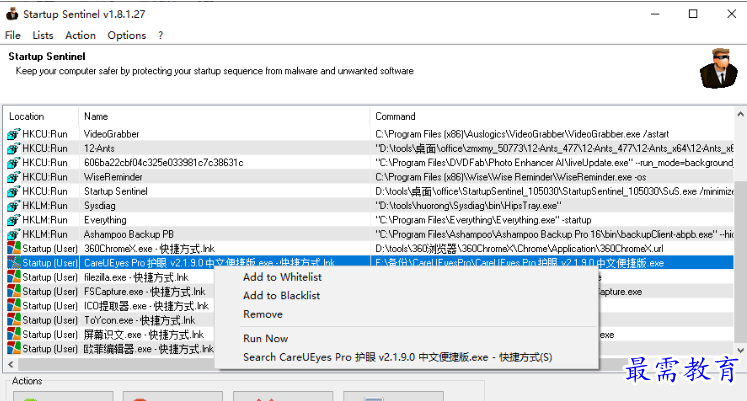This screenshot has height=401, width=747.
Task: Select the WiseReminder entry name
Action: point(113,177)
